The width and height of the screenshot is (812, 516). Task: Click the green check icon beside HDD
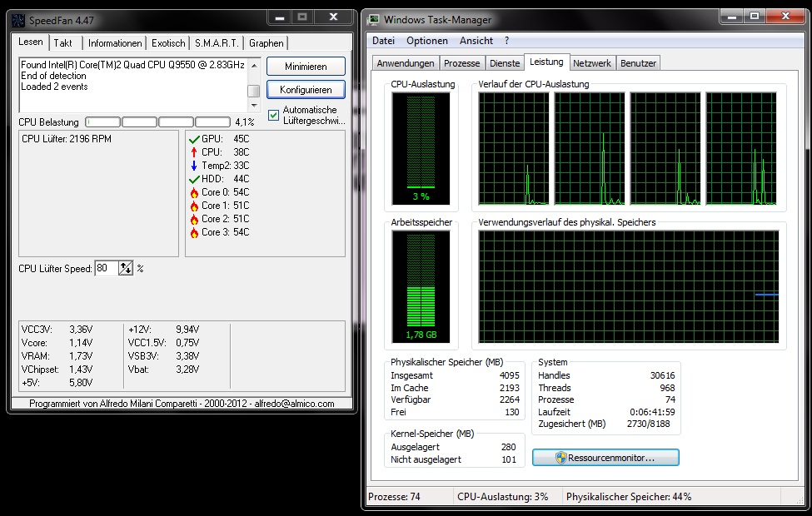[x=194, y=179]
